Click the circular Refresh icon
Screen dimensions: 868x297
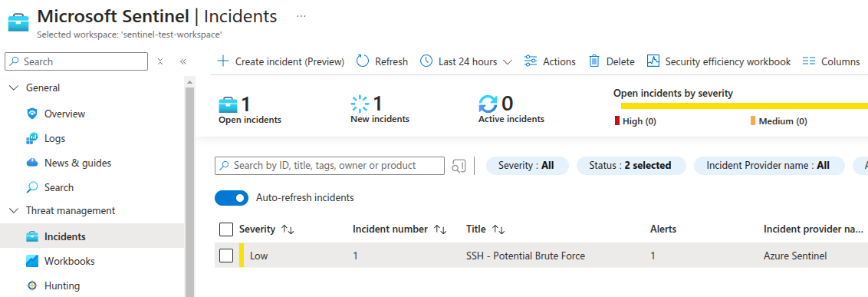[x=363, y=61]
